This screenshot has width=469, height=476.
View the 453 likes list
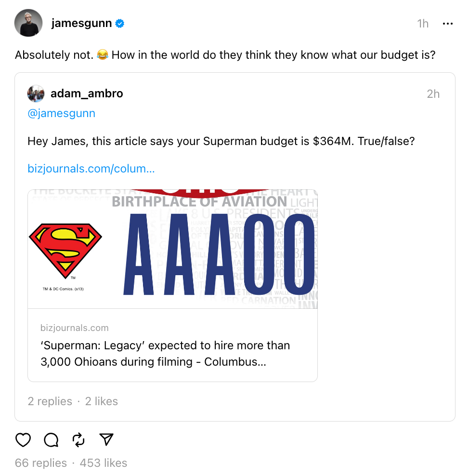[x=103, y=463]
